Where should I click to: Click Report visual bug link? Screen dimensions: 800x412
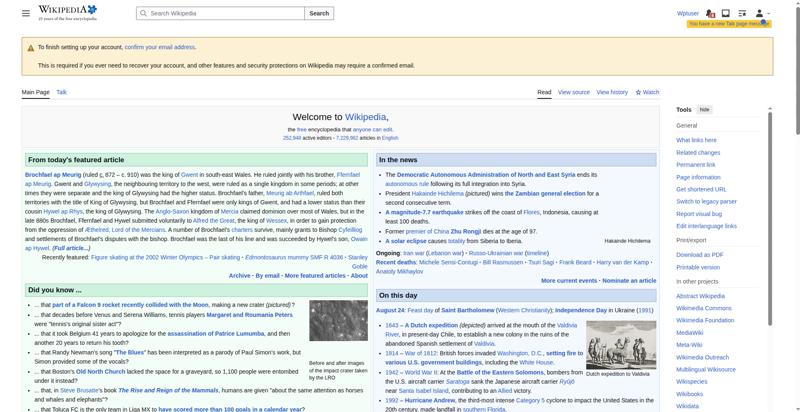(x=699, y=214)
